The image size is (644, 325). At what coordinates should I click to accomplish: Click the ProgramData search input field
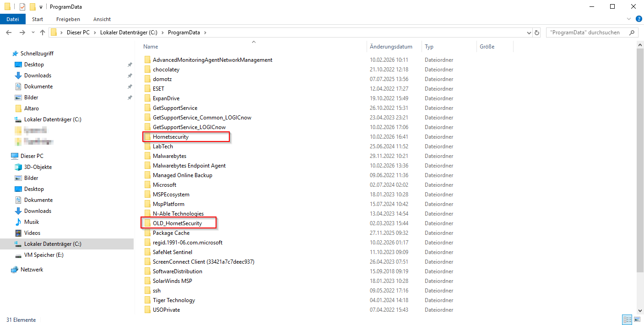(585, 32)
